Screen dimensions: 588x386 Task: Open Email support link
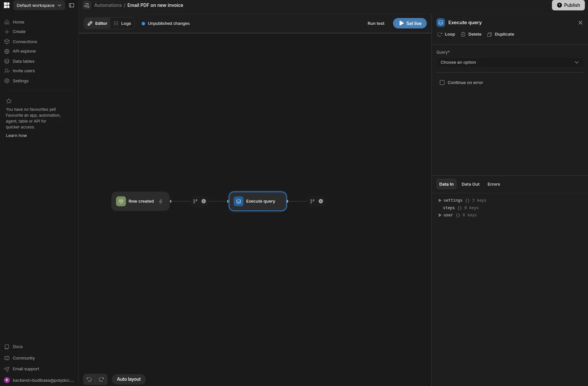(26, 369)
